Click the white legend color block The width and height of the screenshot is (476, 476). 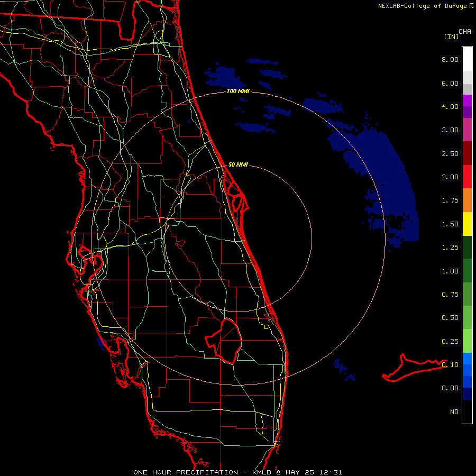[x=467, y=59]
